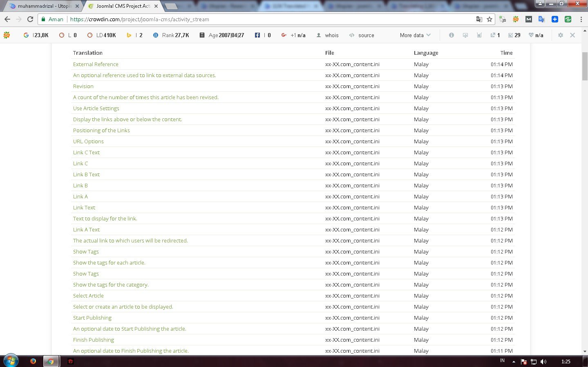The image size is (588, 367).
Task: Open Google index count 23,8K
Action: click(41, 35)
